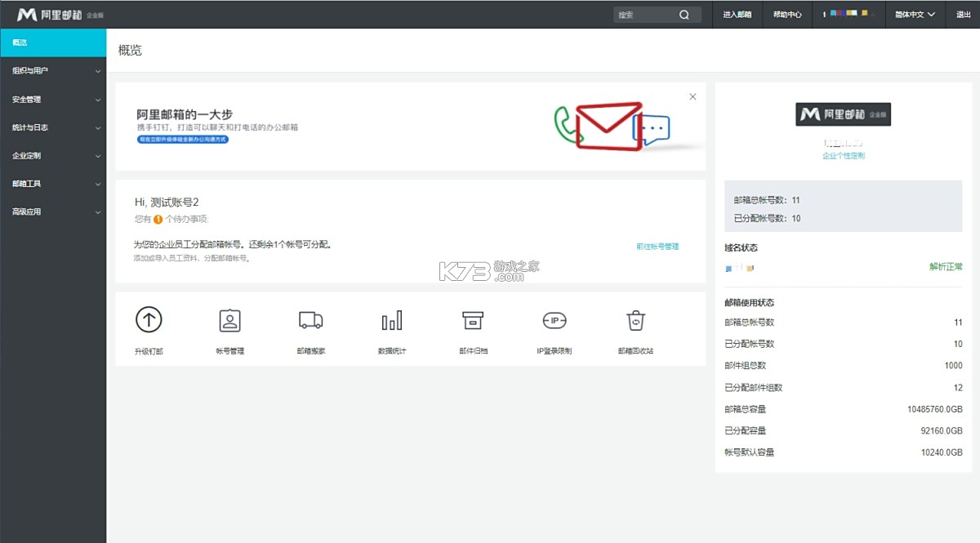The image size is (980, 543).
Task: Open 帐号管理 account management icon
Action: (230, 320)
